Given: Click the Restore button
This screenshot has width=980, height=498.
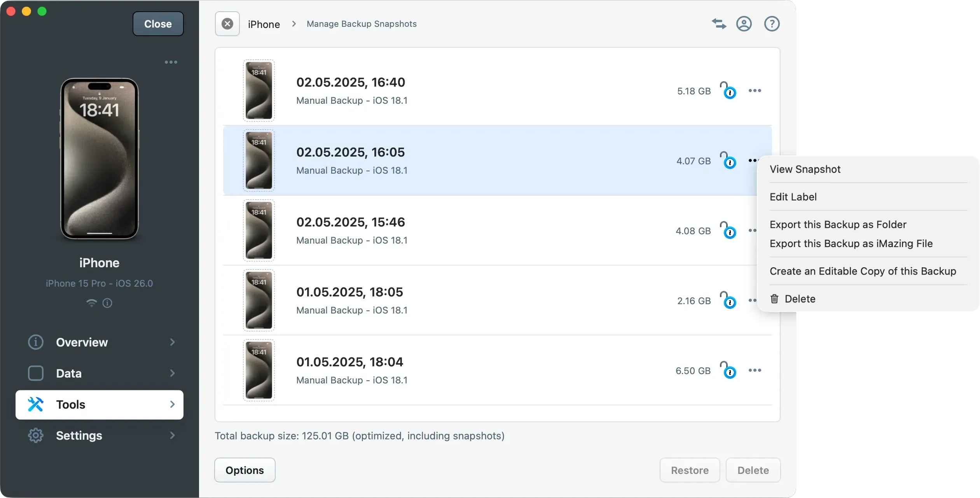Looking at the screenshot, I should click(689, 470).
